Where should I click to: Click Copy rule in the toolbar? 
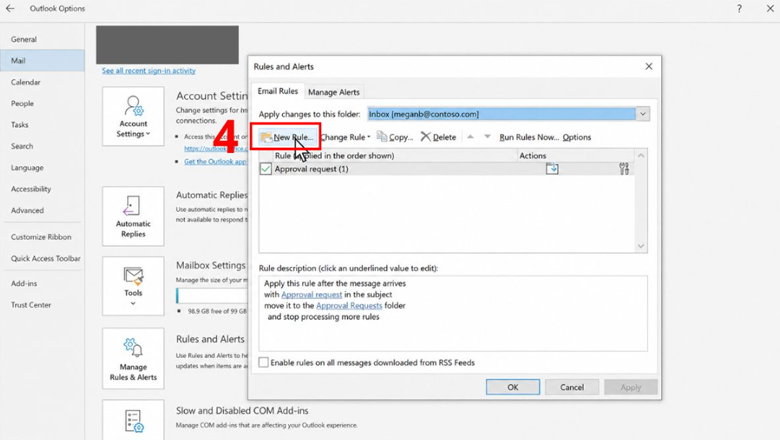click(x=395, y=137)
